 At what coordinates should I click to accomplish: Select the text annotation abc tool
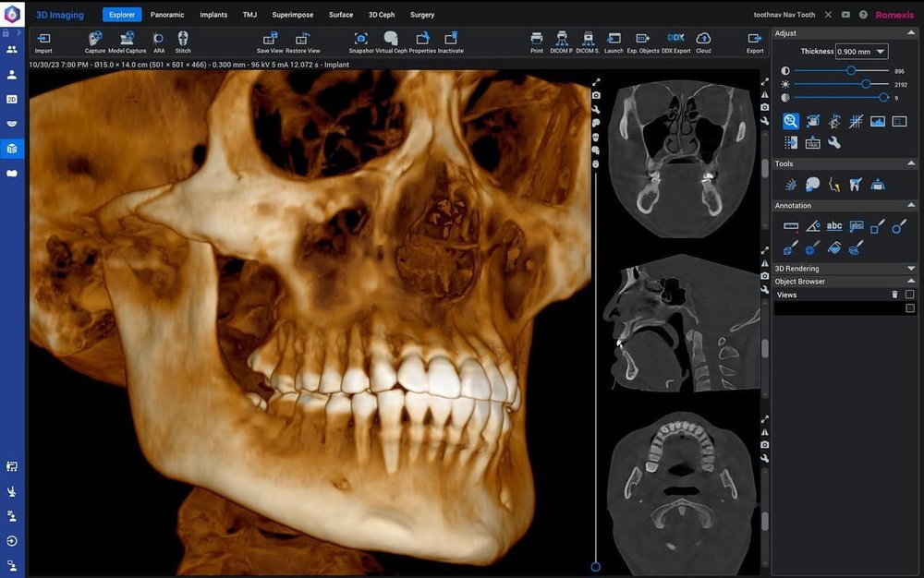pos(834,225)
